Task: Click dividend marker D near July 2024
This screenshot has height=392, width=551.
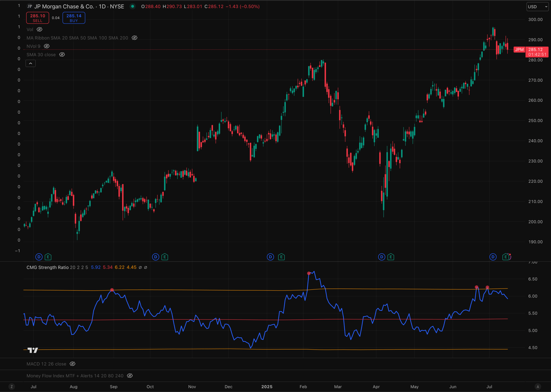Action: coord(39,257)
